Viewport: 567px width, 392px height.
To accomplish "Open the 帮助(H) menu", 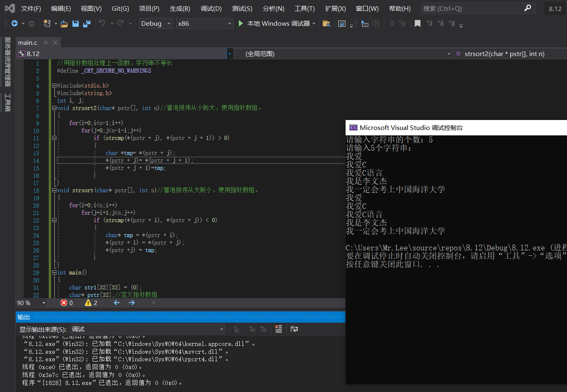I will tap(400, 8).
